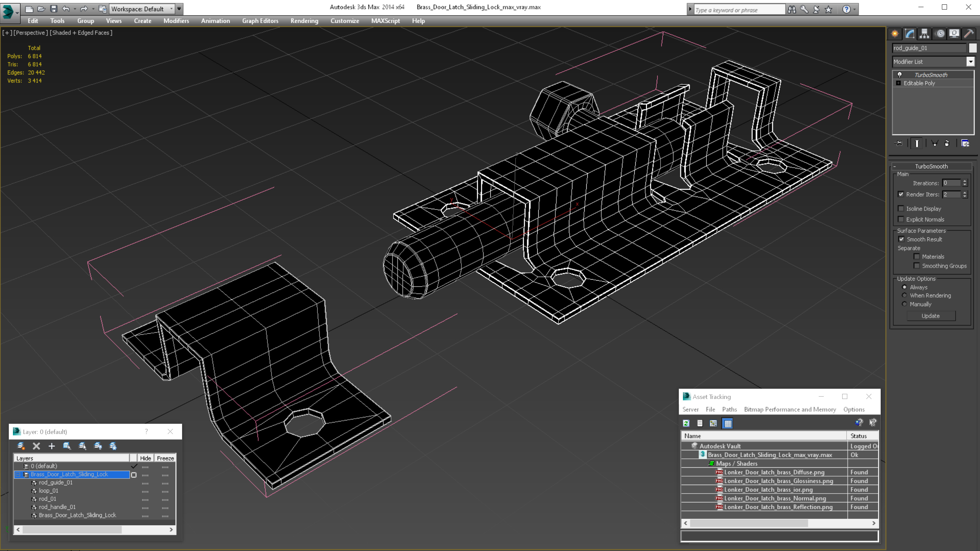This screenshot has height=551, width=980.
Task: Delete layer with the X icon in Layer dialog
Action: pos(36,446)
